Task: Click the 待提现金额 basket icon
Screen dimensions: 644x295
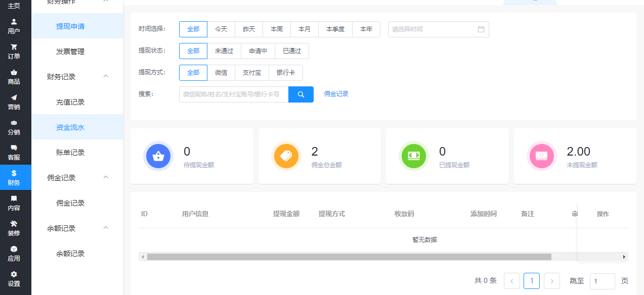Action: (x=158, y=156)
